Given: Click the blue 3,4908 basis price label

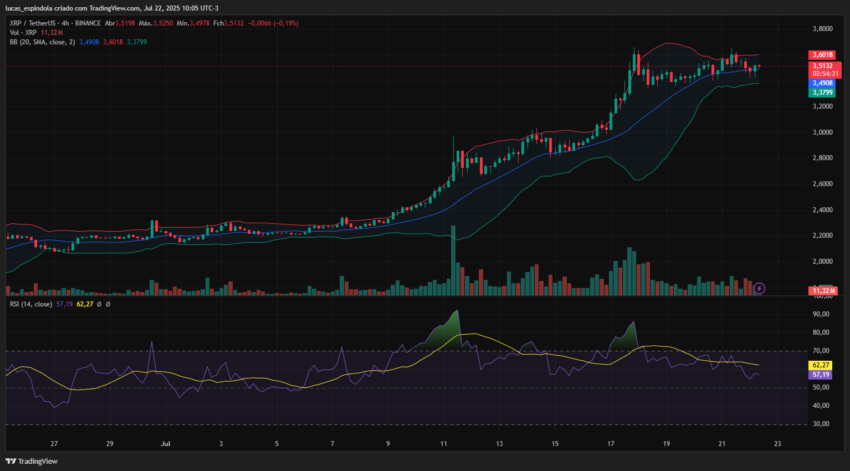Looking at the screenshot, I should pos(822,83).
